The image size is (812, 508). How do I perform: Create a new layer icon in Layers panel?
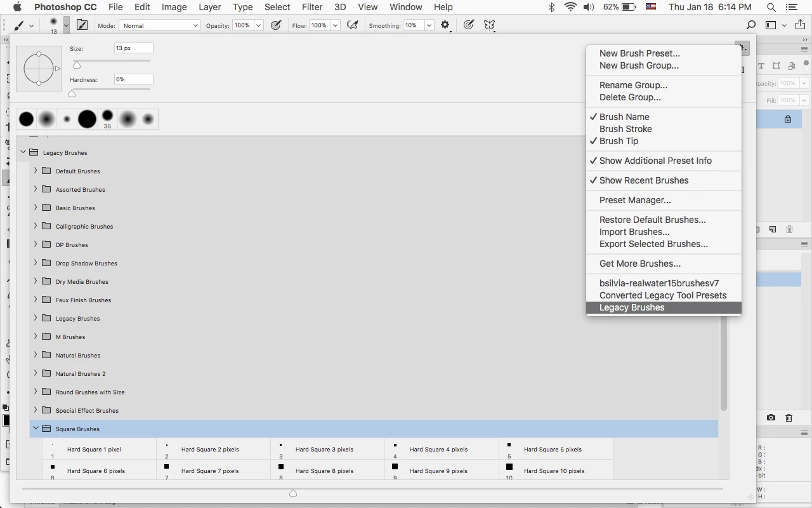tap(773, 229)
